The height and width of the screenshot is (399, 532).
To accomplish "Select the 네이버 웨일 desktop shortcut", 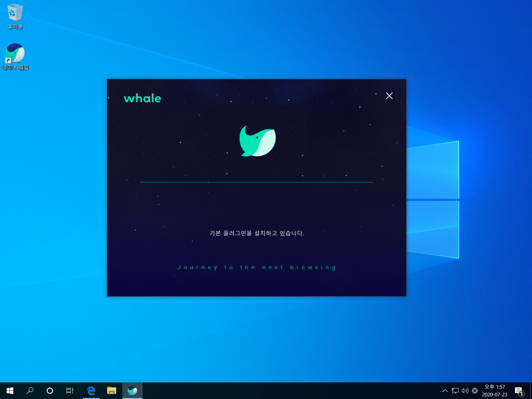I will [15, 57].
